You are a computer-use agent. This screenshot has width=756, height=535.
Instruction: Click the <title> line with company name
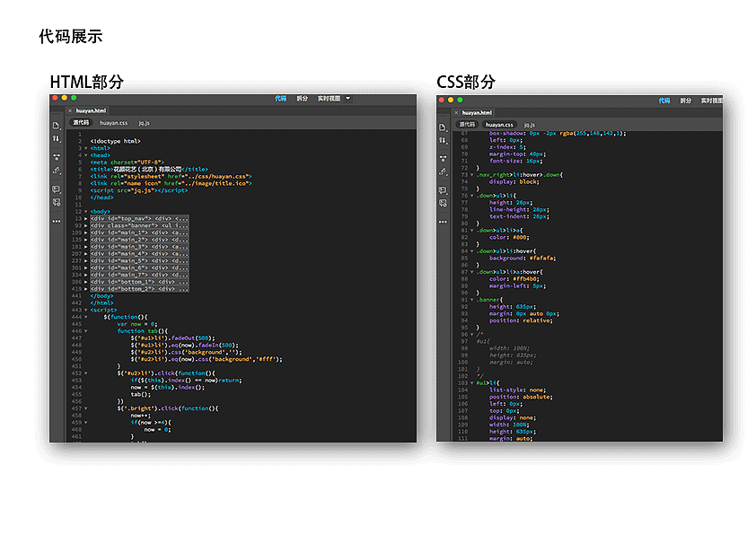[149, 169]
